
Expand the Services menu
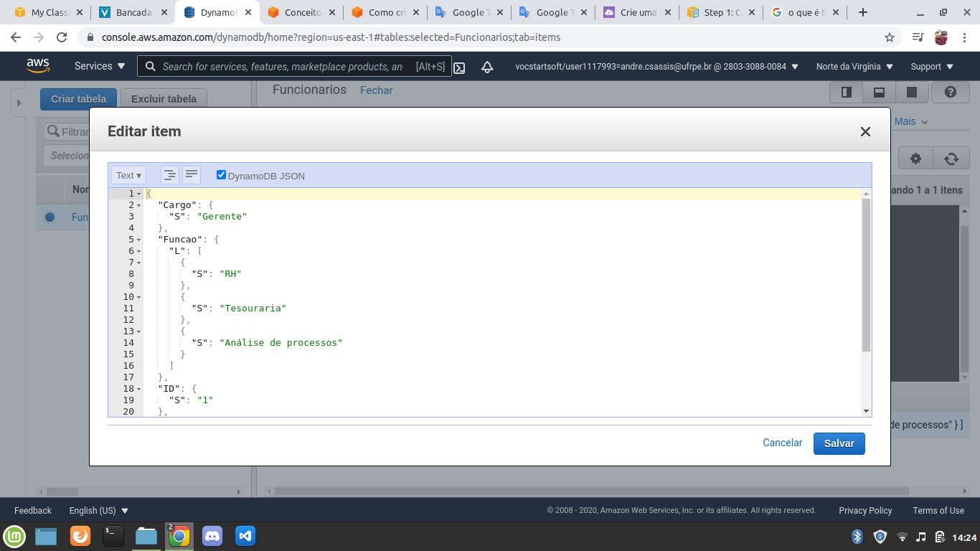[x=100, y=66]
